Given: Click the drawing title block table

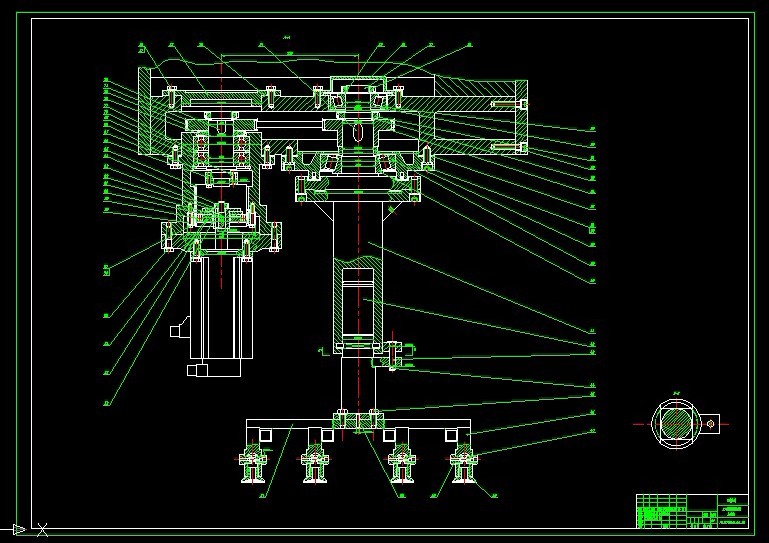Looking at the screenshot, I should click(692, 511).
